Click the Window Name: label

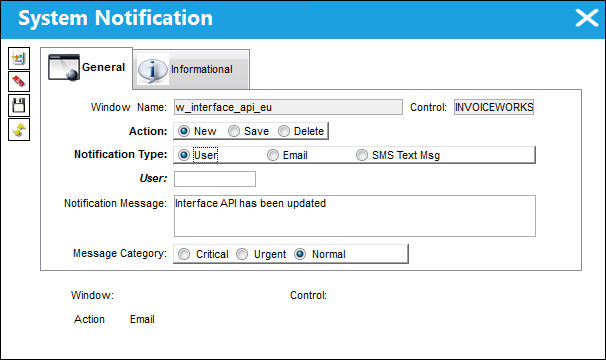(x=129, y=107)
